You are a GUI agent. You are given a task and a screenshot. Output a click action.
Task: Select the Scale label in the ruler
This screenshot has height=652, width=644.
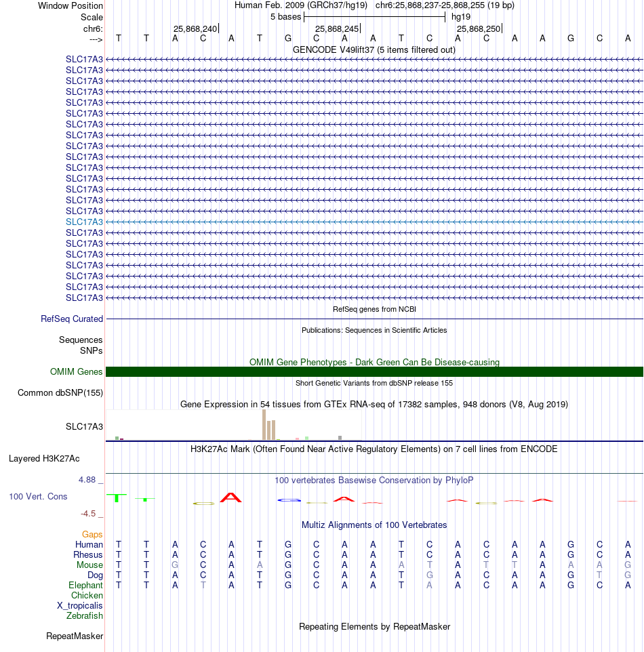(x=92, y=18)
